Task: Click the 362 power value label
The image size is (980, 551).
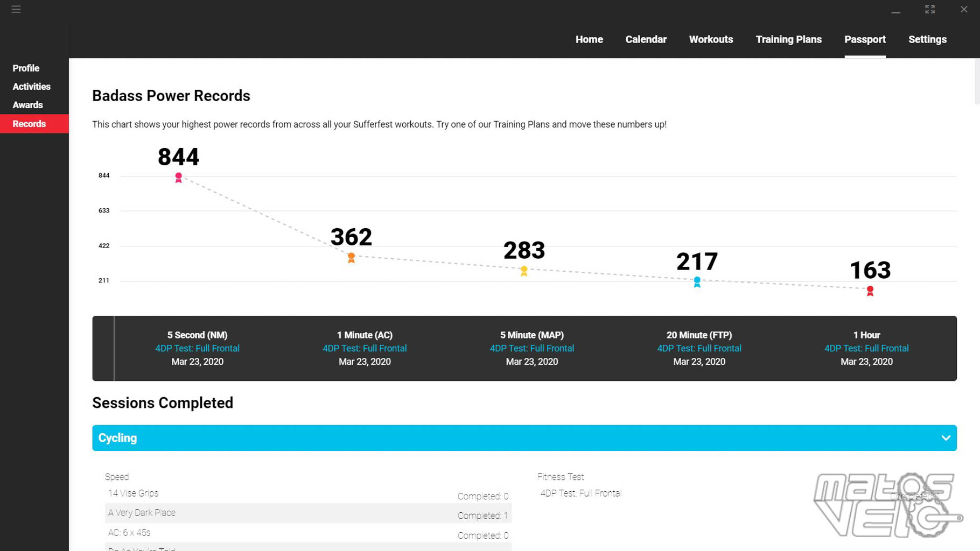Action: (351, 237)
